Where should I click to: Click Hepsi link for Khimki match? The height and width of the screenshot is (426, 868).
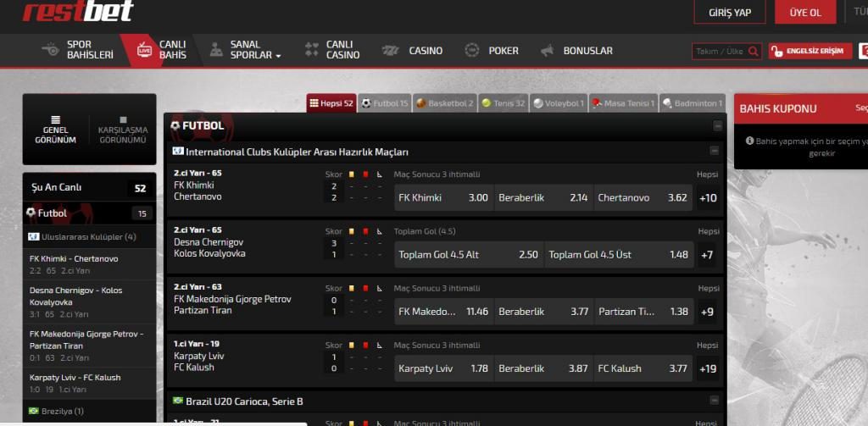click(708, 174)
